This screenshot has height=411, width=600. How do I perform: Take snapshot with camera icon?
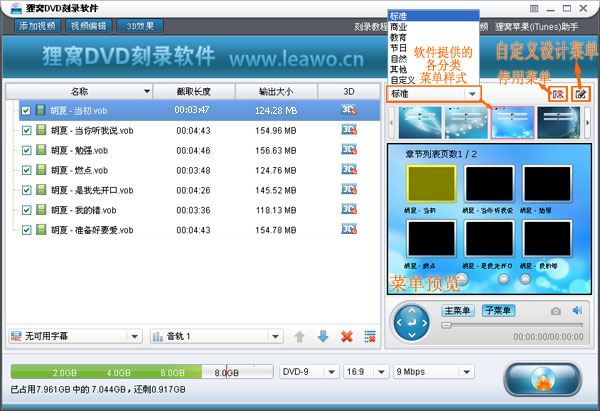[x=556, y=311]
